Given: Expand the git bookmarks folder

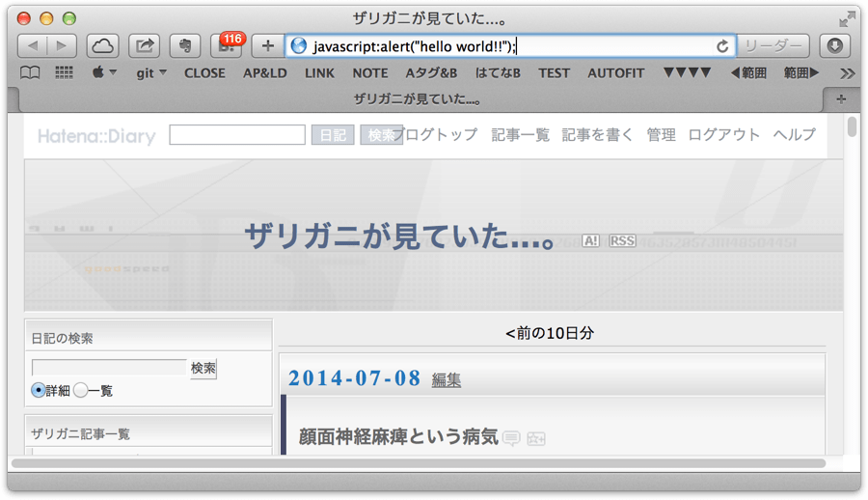Looking at the screenshot, I should point(151,73).
